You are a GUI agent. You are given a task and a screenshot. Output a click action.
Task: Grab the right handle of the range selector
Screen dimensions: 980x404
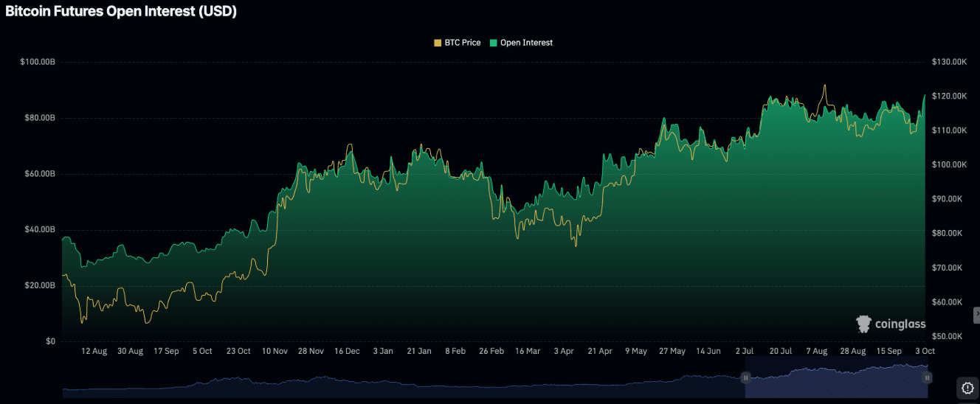pos(927,377)
